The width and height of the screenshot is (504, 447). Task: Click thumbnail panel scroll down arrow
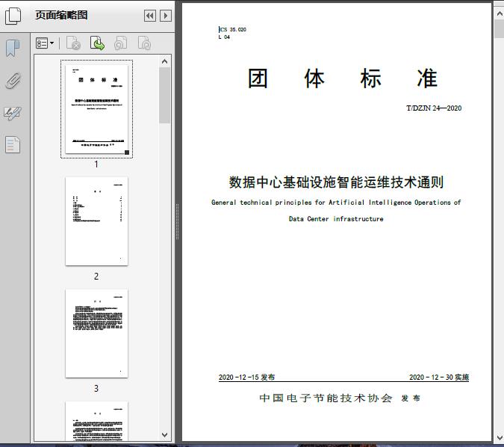(164, 435)
